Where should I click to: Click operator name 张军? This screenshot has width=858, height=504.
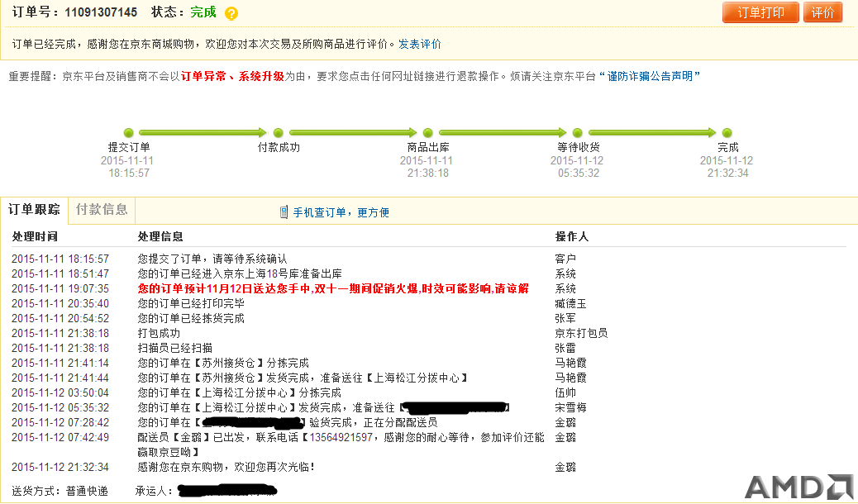(x=565, y=318)
